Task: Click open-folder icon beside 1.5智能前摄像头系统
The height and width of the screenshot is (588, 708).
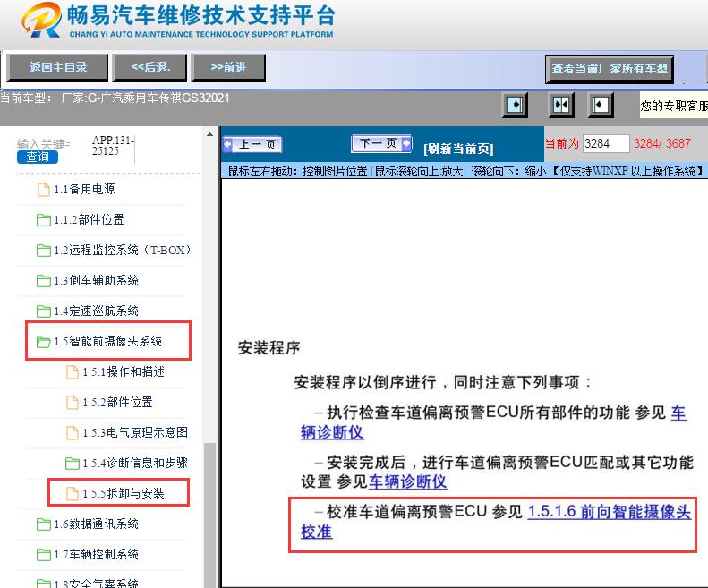Action: coord(43,342)
